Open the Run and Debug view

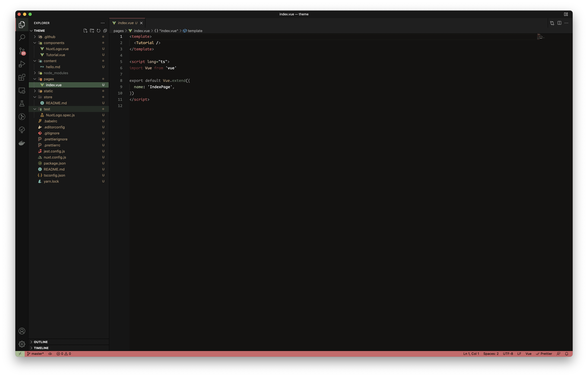(x=22, y=64)
